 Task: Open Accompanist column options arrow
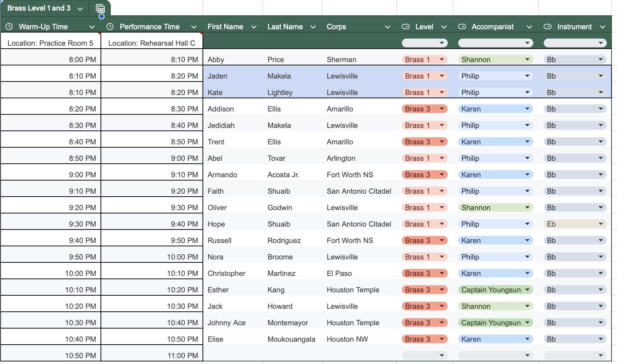(529, 27)
